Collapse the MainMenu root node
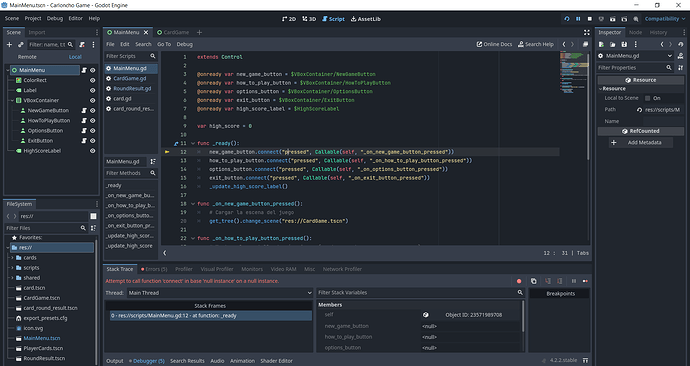The width and height of the screenshot is (690, 366). click(8, 70)
